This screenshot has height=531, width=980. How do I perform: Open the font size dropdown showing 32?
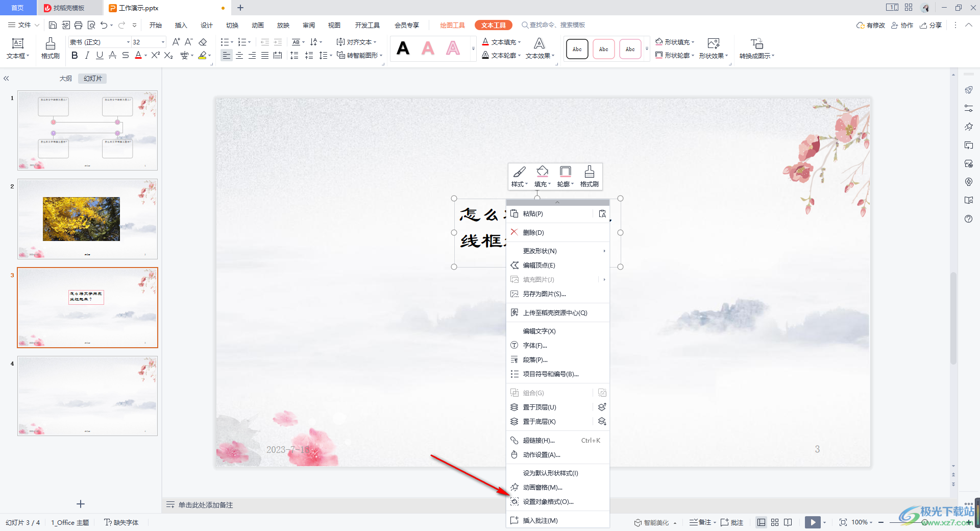163,42
